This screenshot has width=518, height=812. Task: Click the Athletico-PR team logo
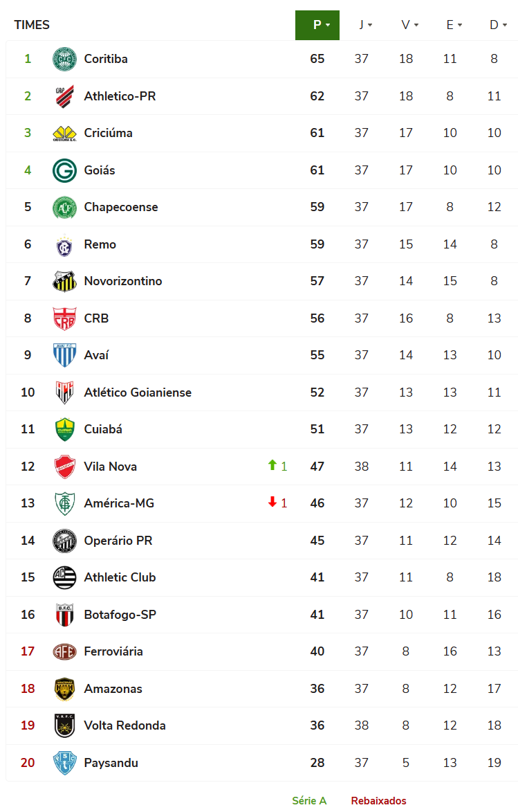coord(64,96)
